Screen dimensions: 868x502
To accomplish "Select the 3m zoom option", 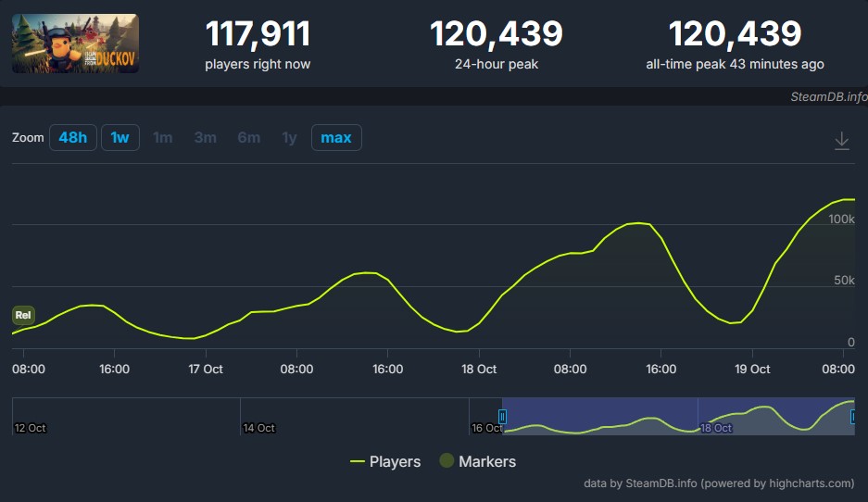I will (x=205, y=138).
